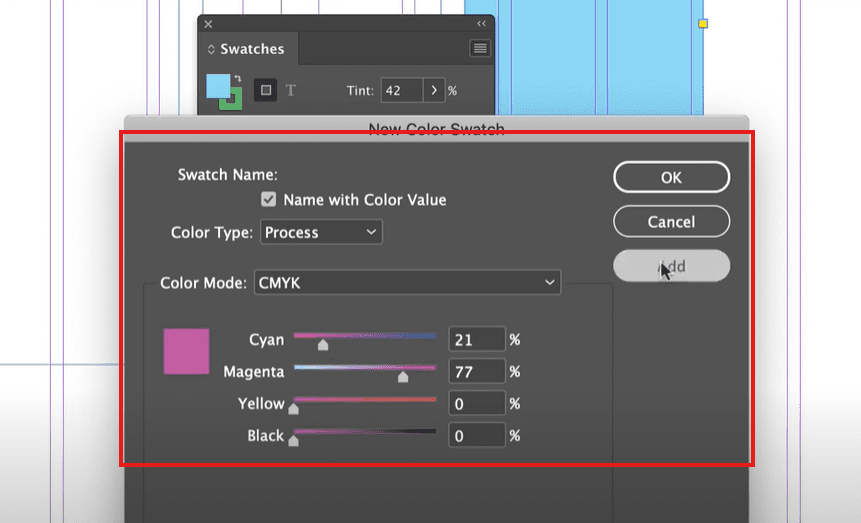Click the Tint value field showing 42
The image size is (861, 523).
click(x=402, y=90)
